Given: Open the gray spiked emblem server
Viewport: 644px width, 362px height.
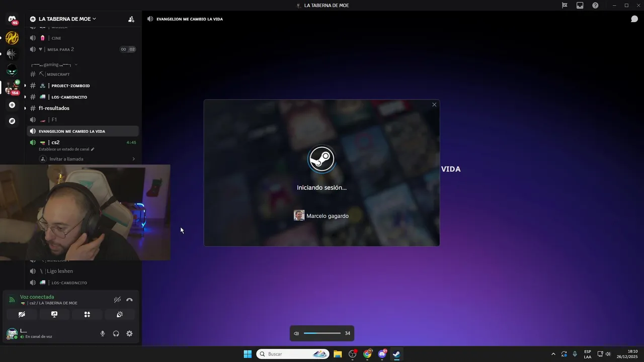Looking at the screenshot, I should [x=12, y=54].
